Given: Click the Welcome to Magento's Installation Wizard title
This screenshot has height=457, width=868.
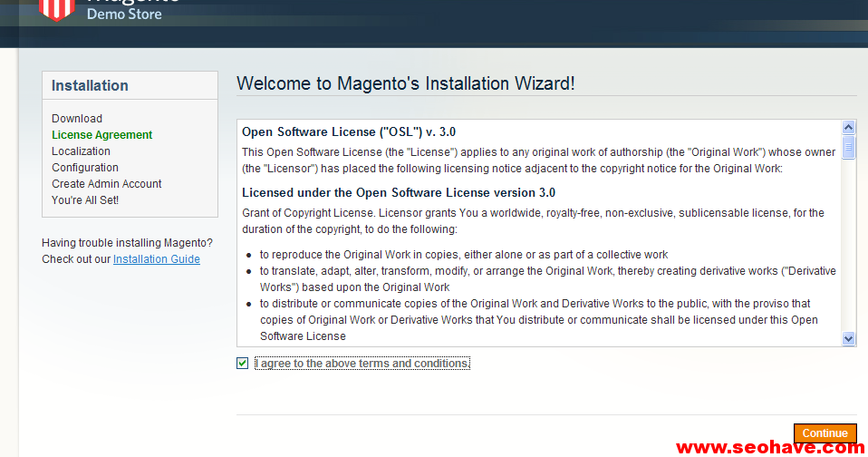Looking at the screenshot, I should pos(405,83).
